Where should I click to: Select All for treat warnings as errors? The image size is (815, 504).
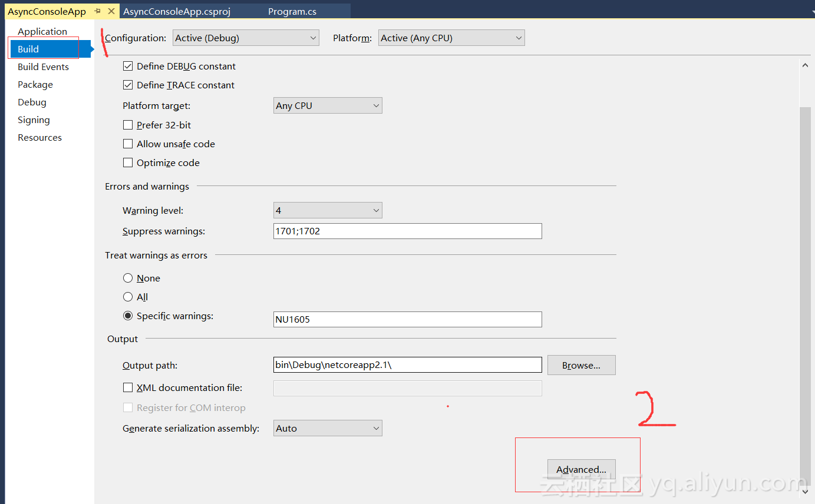pyautogui.click(x=128, y=297)
